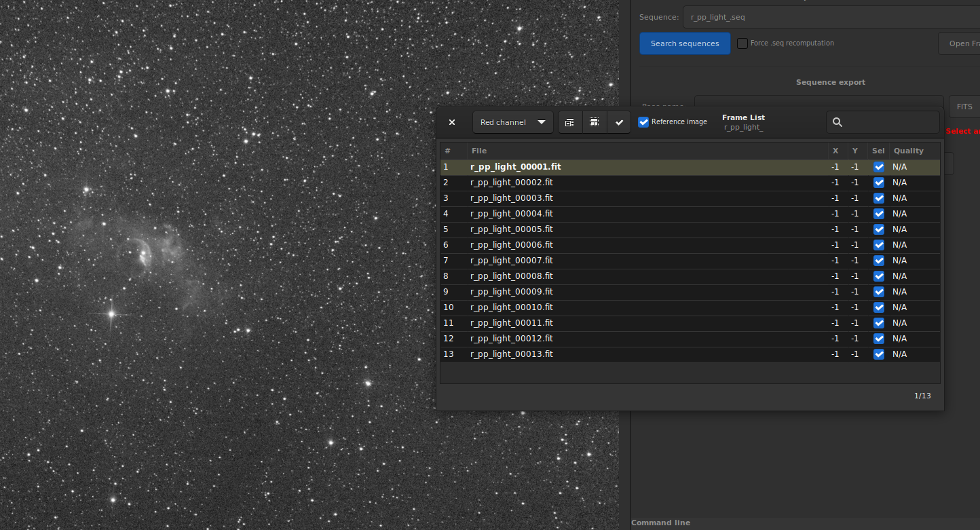The width and height of the screenshot is (980, 530).
Task: Click the checkmark icon in Frame List toolbar
Action: coord(619,122)
